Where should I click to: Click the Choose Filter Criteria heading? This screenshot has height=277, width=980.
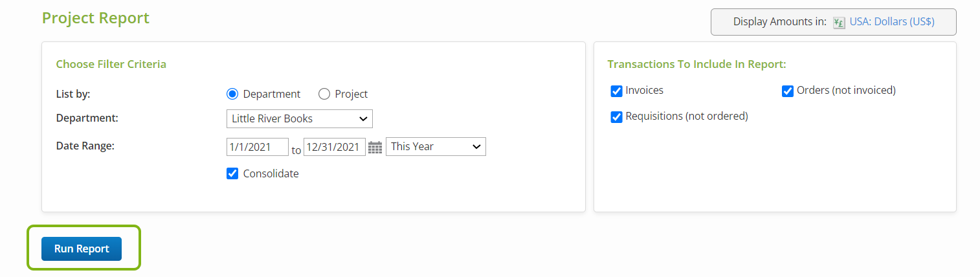111,64
